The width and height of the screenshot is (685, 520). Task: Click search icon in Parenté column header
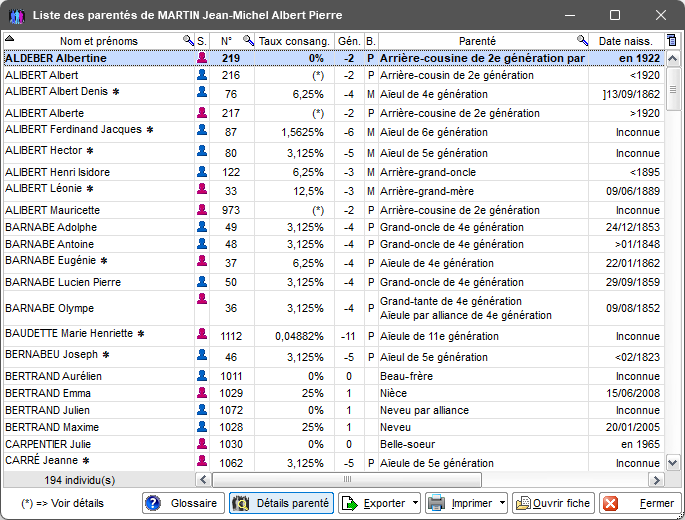(582, 41)
